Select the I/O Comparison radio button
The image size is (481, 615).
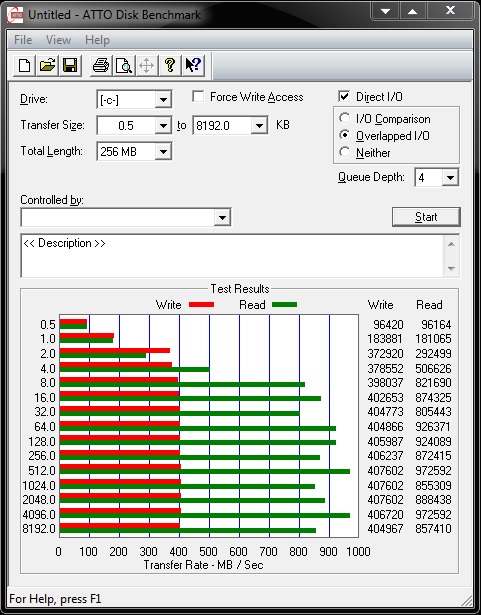pos(344,118)
